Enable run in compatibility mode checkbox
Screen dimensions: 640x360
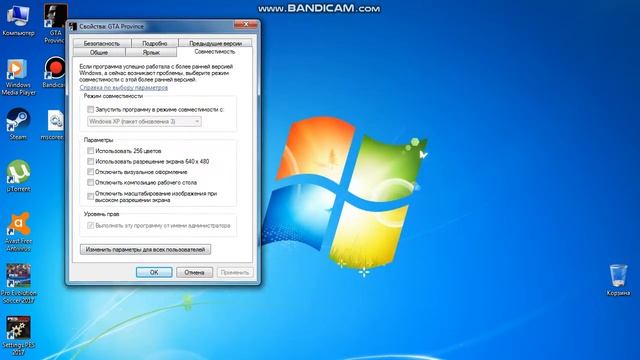91,109
